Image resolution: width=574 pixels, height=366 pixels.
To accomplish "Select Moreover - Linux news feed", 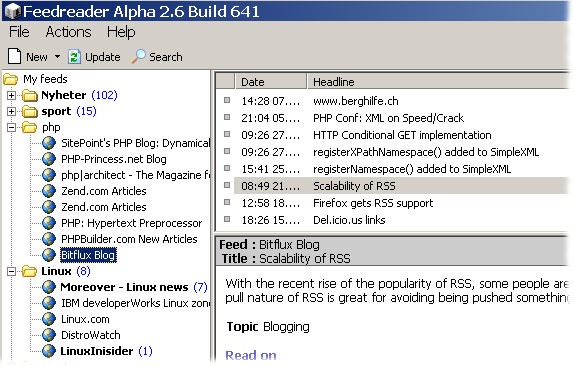I will coord(134,287).
